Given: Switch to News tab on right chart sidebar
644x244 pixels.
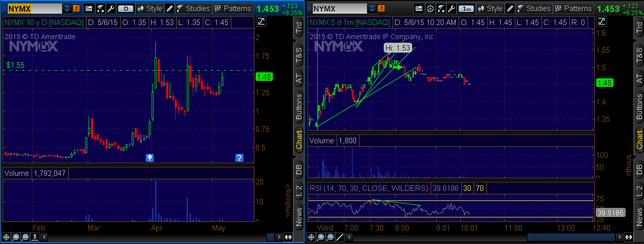Looking at the screenshot, I should pyautogui.click(x=639, y=216).
